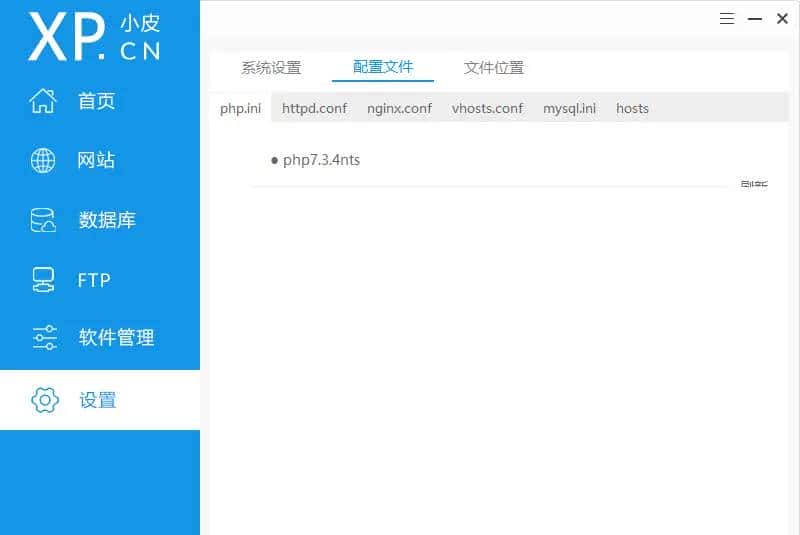The height and width of the screenshot is (535, 800).
Task: Open the hamburger menu icon
Action: point(727,19)
